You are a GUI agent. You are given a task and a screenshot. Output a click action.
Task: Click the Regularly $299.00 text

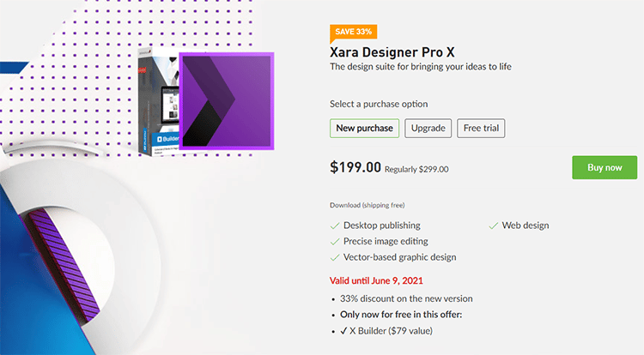[416, 170]
